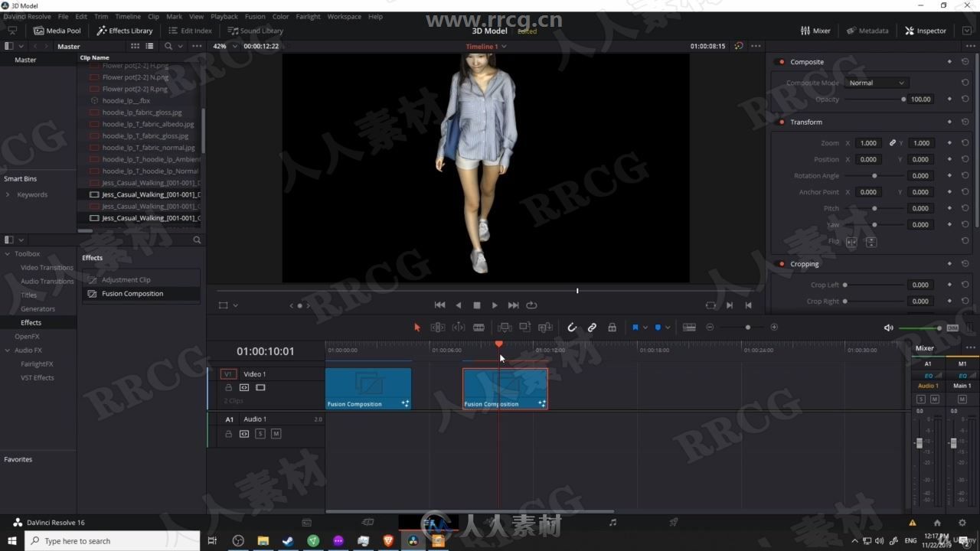Screen dimensions: 980x551
Task: Toggle the DIM audio button
Action: (x=952, y=328)
